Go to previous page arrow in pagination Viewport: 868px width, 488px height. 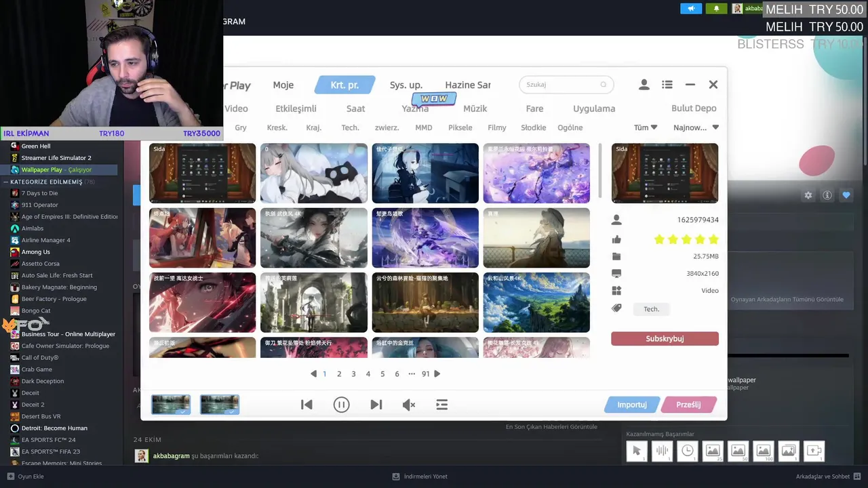313,373
